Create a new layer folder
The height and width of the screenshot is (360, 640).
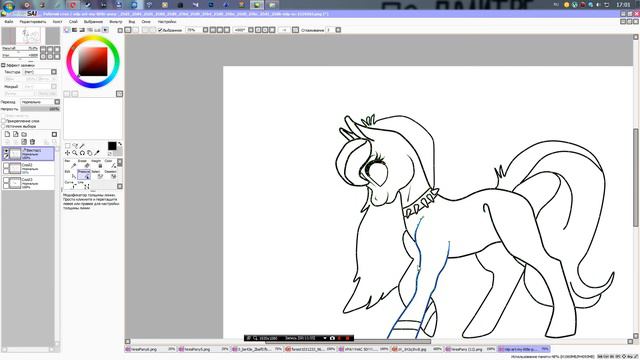tap(24, 134)
